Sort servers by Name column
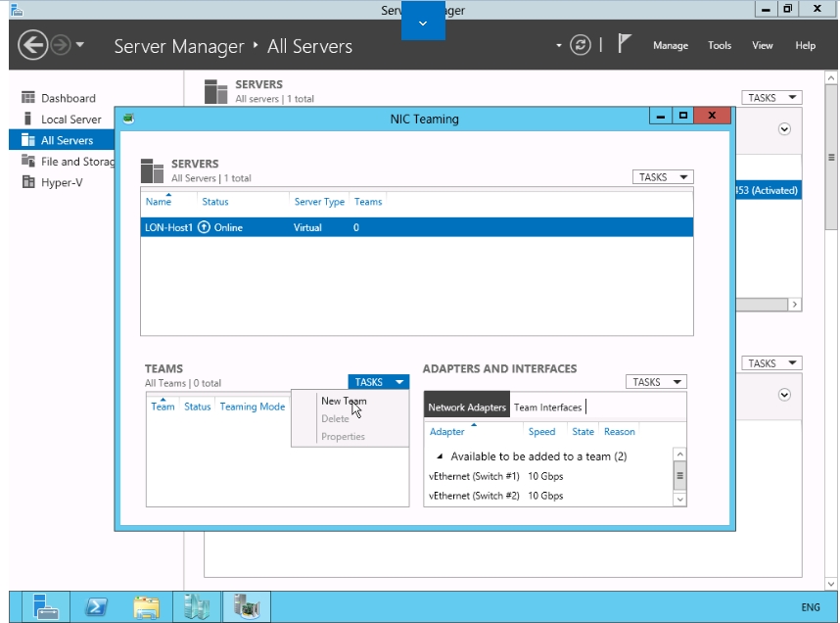 [x=159, y=202]
